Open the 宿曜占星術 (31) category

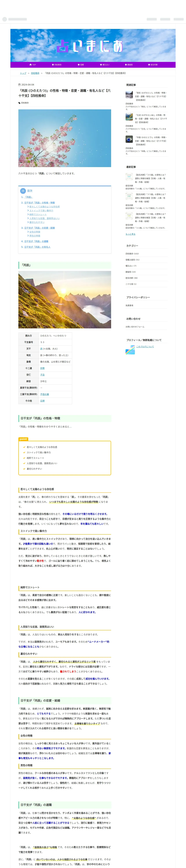[x=132, y=260]
